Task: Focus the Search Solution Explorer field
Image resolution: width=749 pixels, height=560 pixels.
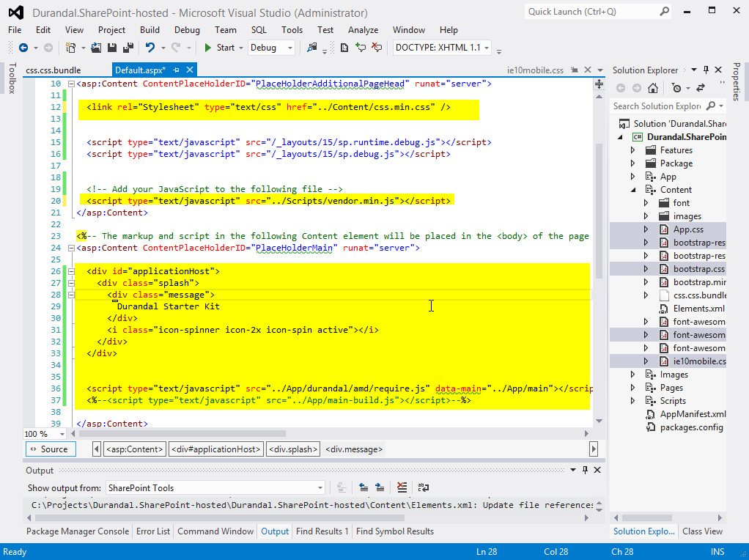Action: pos(657,106)
